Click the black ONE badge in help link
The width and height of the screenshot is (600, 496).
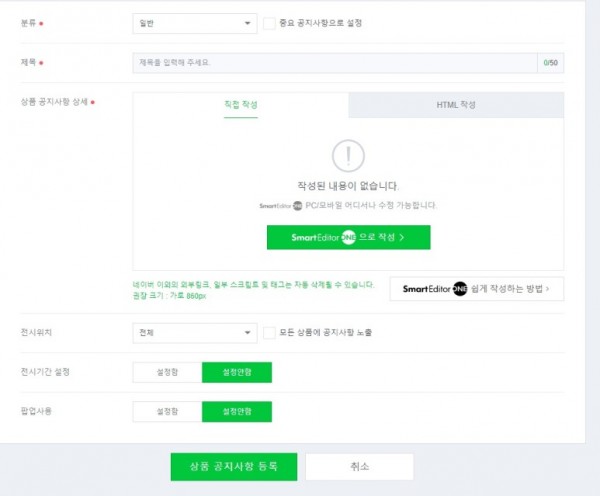point(460,289)
